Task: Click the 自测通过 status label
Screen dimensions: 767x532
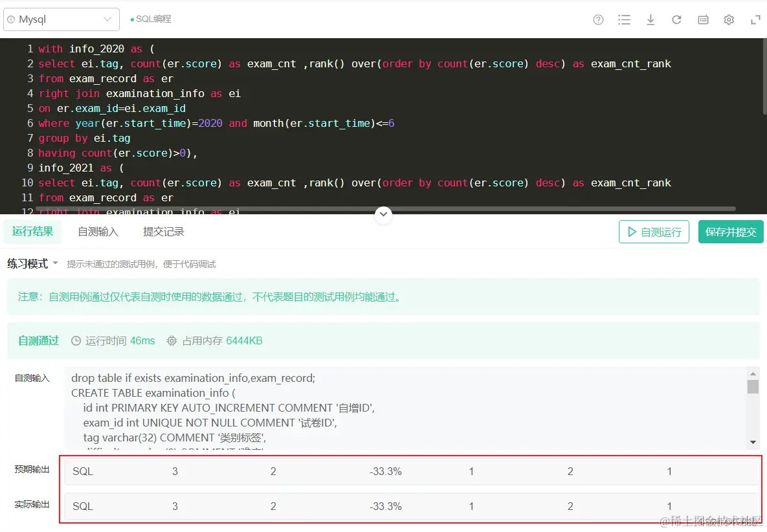Action: coord(38,341)
